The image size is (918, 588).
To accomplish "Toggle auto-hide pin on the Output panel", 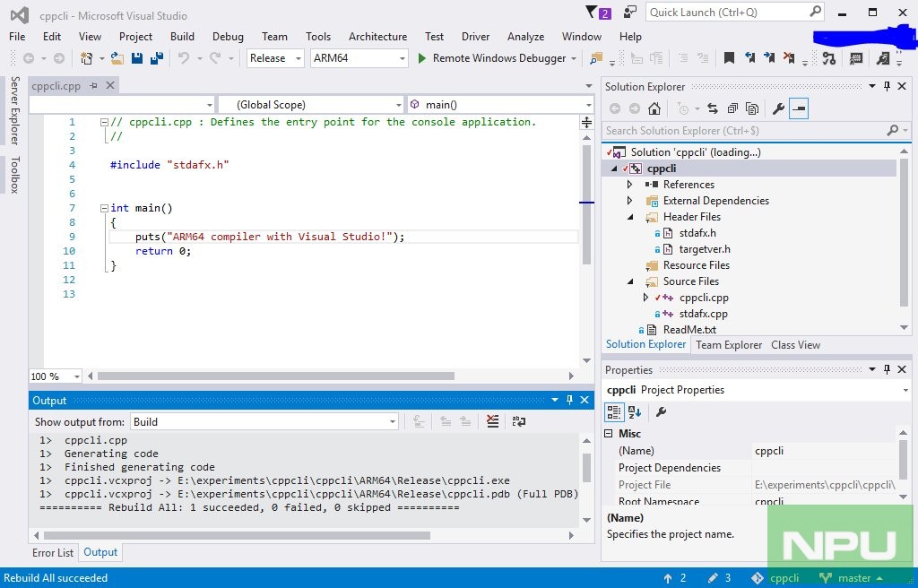I will pos(569,400).
